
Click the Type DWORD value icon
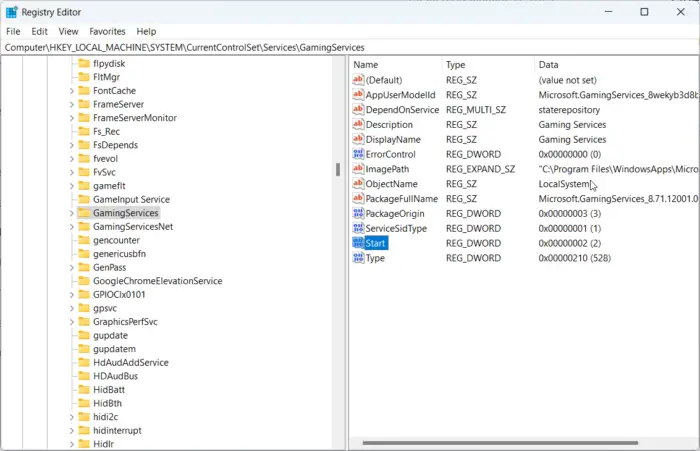click(358, 258)
